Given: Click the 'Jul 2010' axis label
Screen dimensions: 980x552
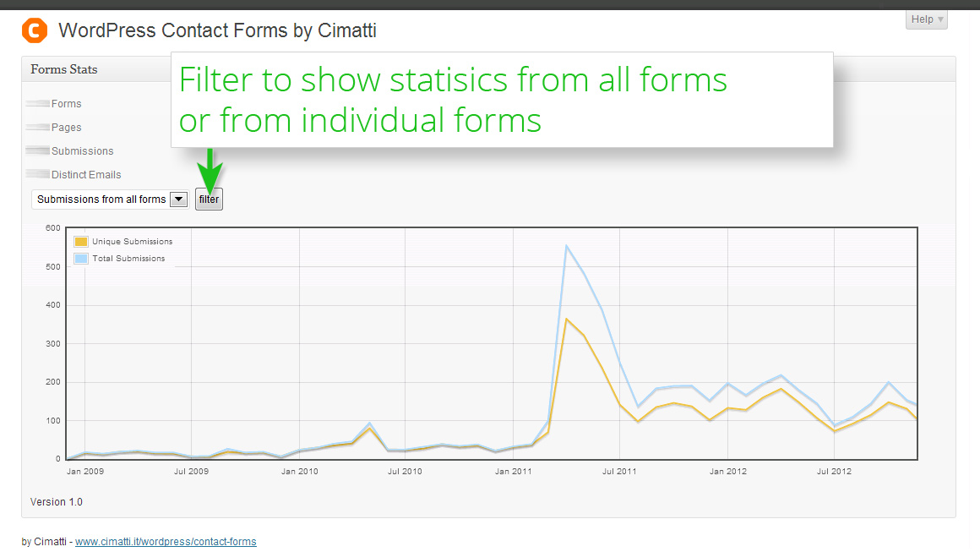Looking at the screenshot, I should (x=405, y=472).
